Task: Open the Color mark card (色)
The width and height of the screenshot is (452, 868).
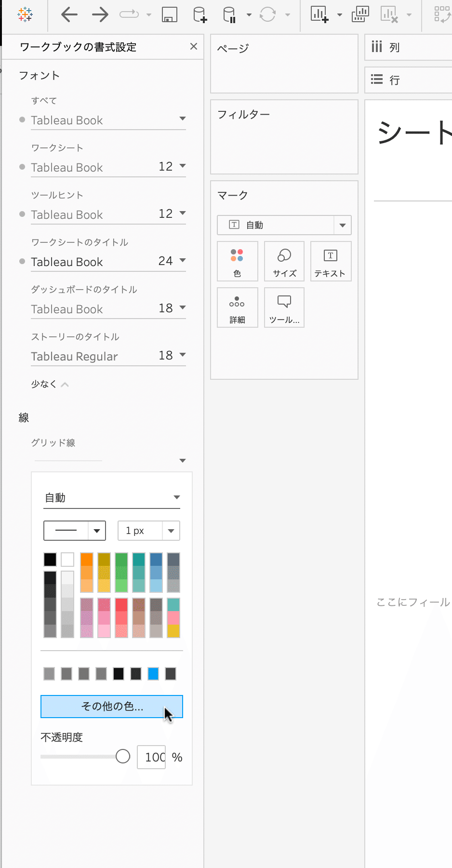Action: point(237,261)
